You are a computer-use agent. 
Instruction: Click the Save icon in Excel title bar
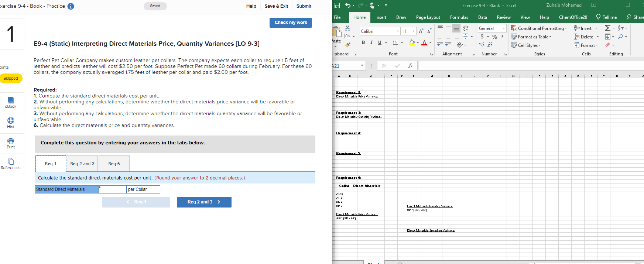(337, 5)
